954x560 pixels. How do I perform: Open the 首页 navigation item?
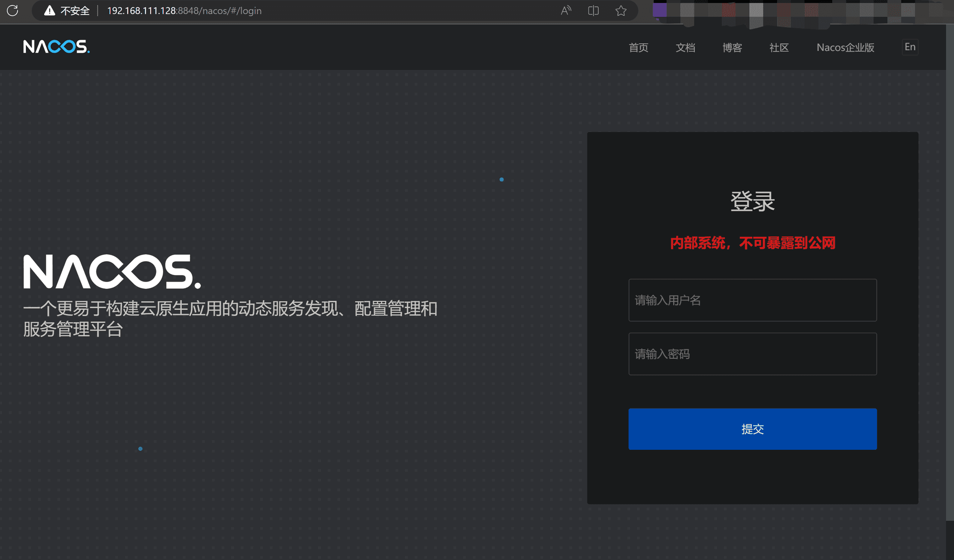point(638,48)
